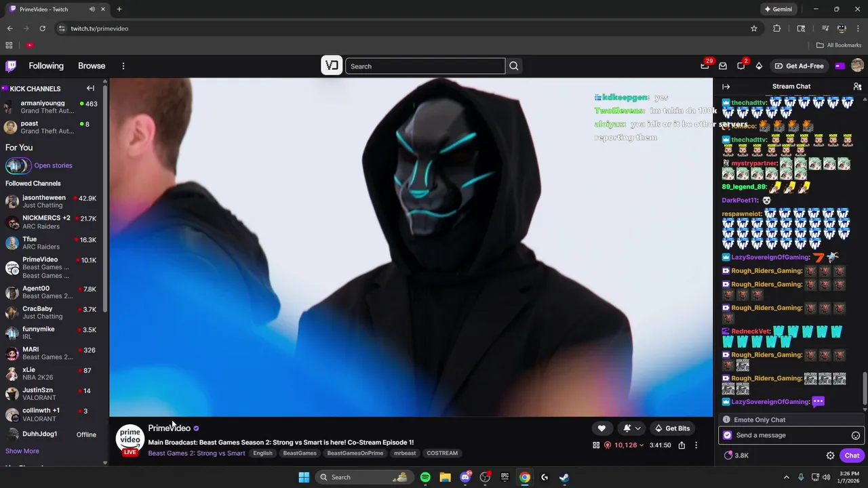Open the Prime Gaming loot icon
Screen dimensions: 868x488
coord(723,66)
